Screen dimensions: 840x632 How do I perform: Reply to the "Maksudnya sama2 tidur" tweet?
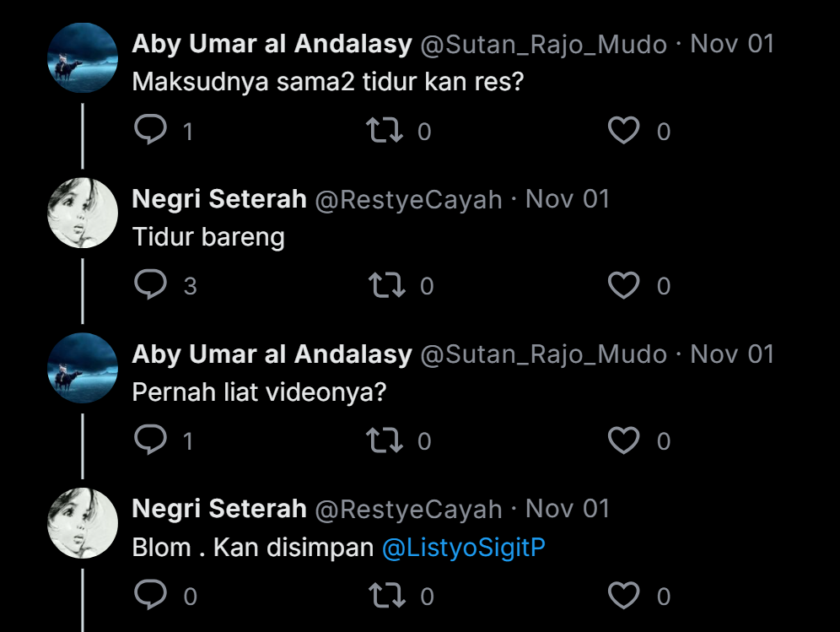[151, 131]
